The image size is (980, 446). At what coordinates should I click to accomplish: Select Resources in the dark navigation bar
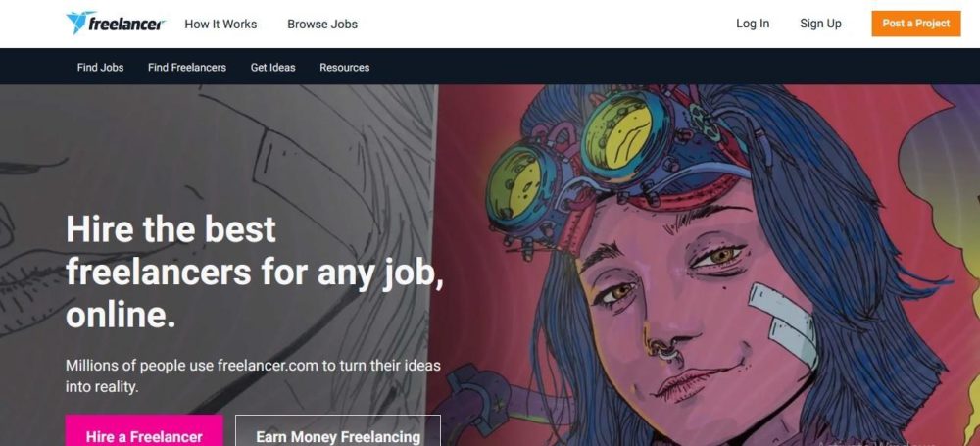pyautogui.click(x=344, y=67)
